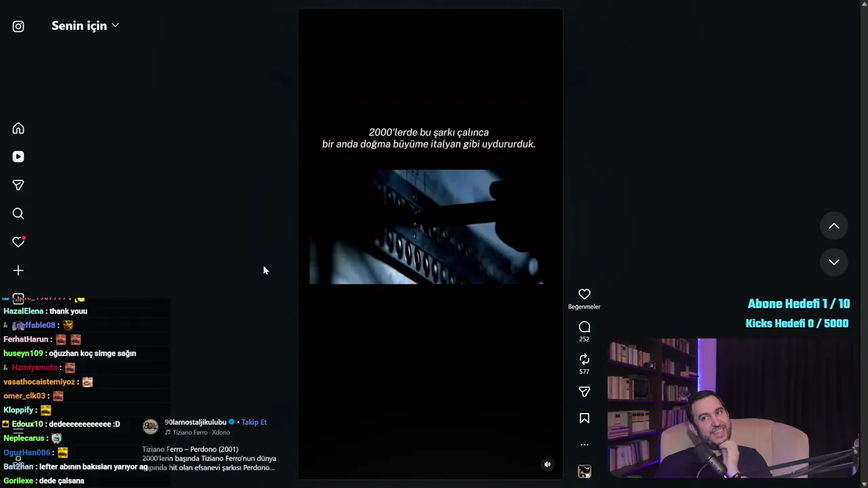Image resolution: width=868 pixels, height=488 pixels.
Task: Click the Instagram logo icon
Action: click(x=18, y=26)
